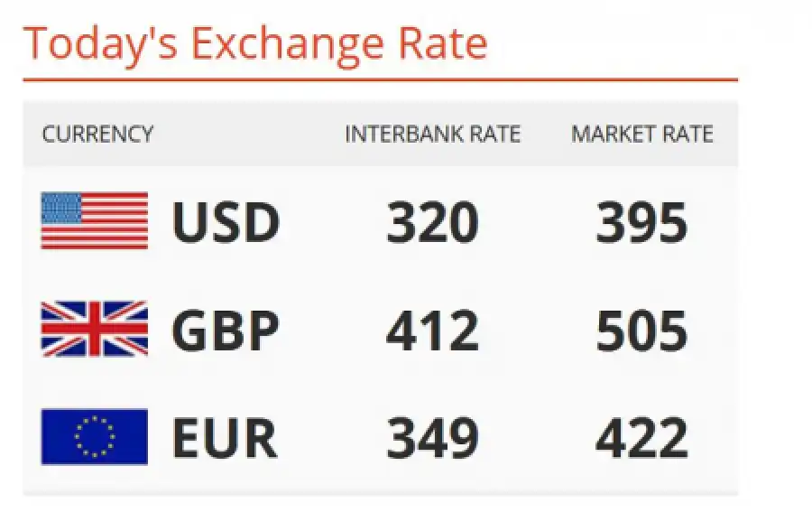Click USD interbank rate 320

pos(432,222)
